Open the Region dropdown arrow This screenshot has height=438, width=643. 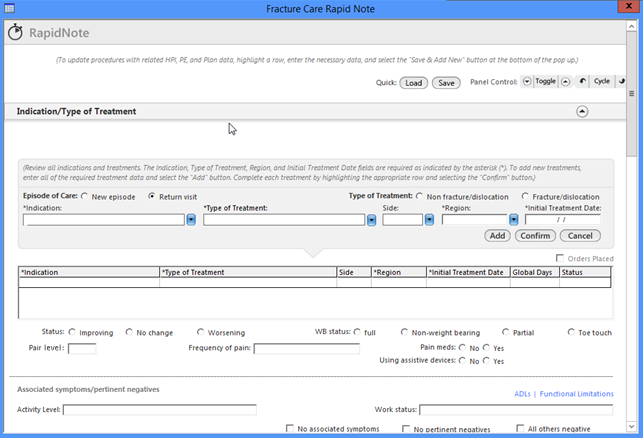(x=513, y=220)
